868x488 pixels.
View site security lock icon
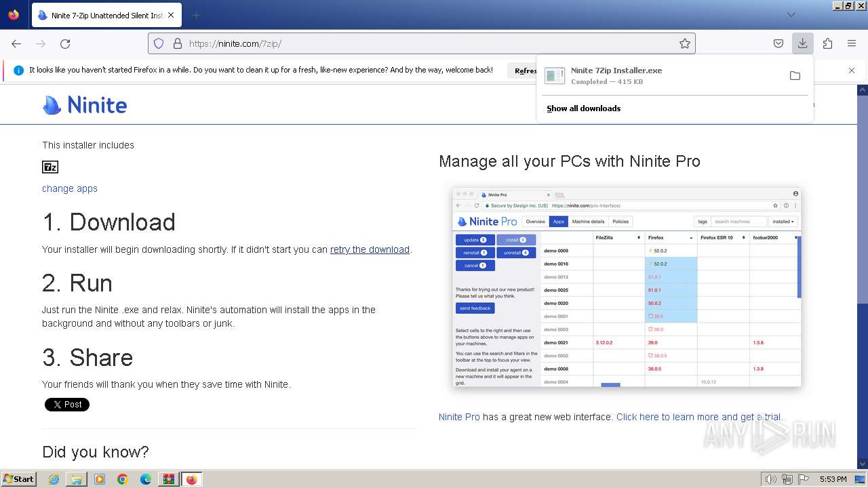tap(178, 43)
